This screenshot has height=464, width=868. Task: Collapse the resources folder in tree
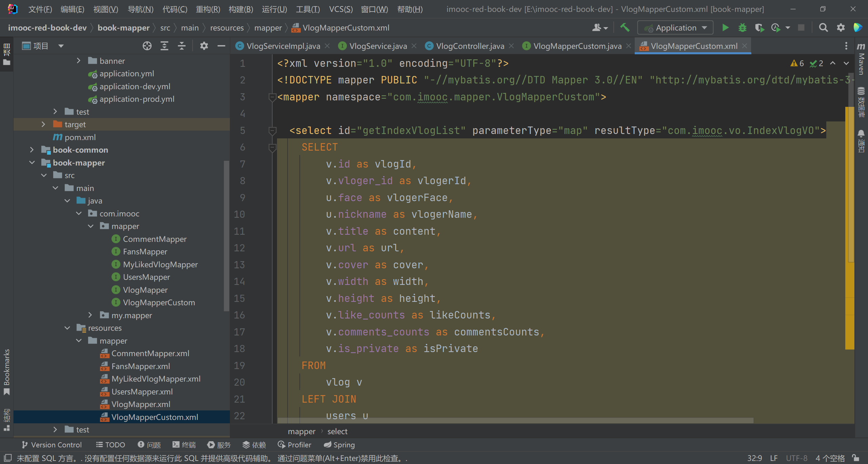tap(67, 328)
